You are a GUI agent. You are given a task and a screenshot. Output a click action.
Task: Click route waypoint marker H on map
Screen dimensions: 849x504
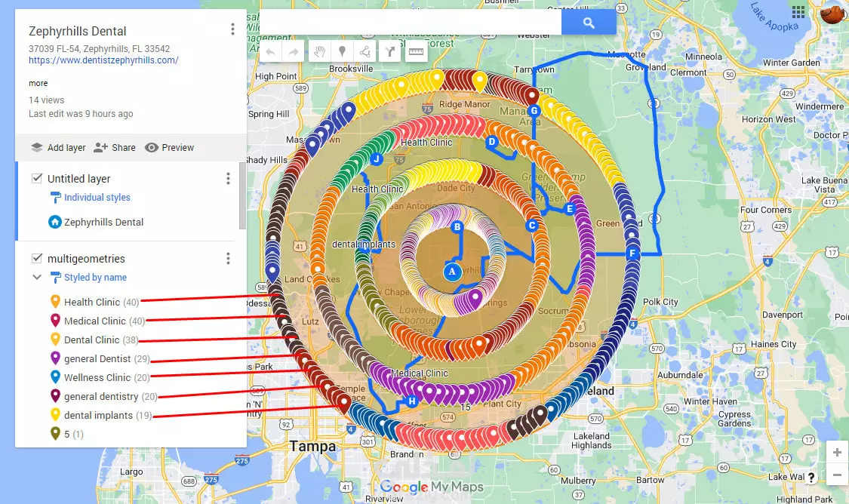coord(411,401)
